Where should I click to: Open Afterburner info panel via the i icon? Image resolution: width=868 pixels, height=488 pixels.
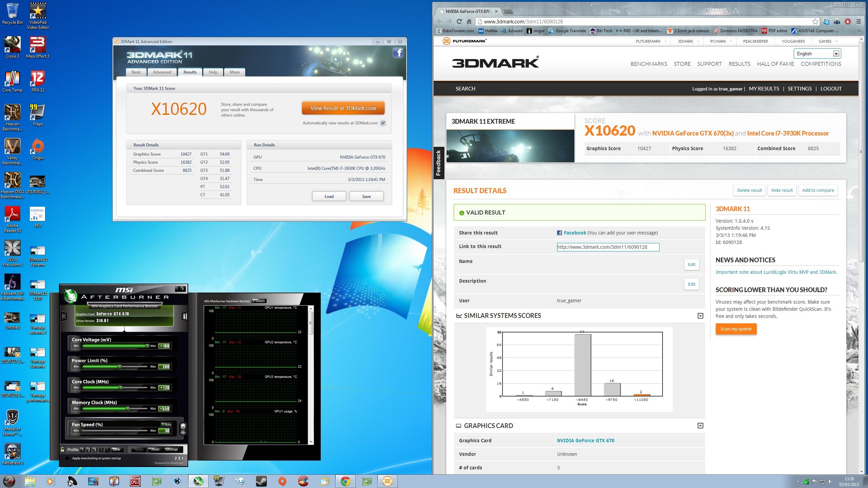pos(184,316)
